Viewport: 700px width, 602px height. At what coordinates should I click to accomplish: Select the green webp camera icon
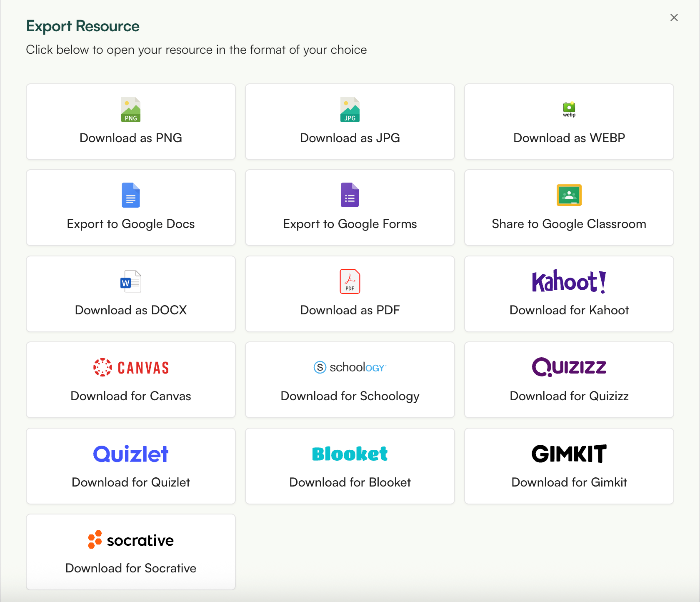569,109
